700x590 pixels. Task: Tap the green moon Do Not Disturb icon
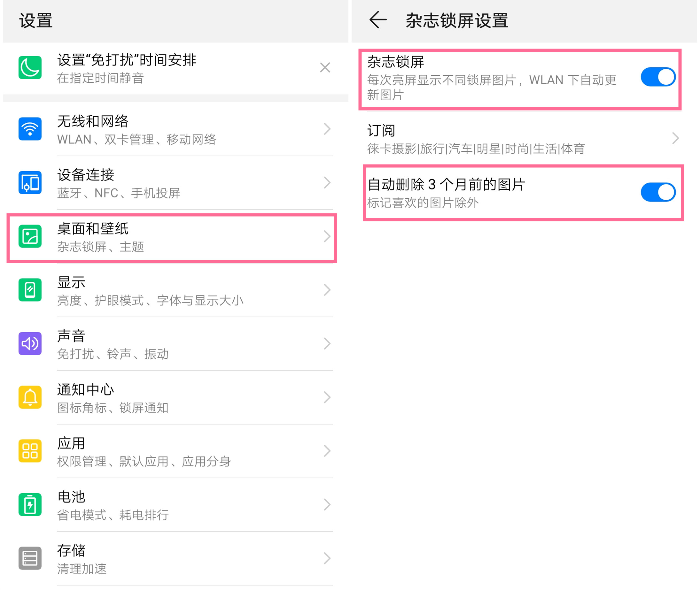pos(30,68)
